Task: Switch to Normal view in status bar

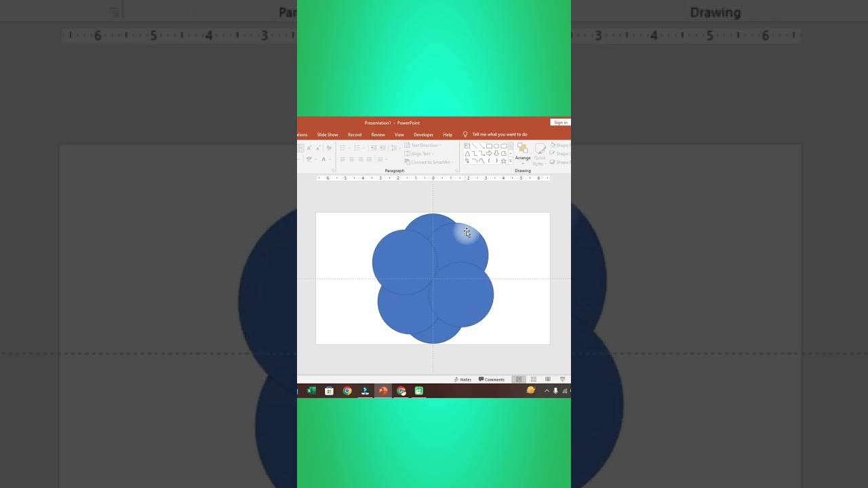Action: pyautogui.click(x=519, y=380)
